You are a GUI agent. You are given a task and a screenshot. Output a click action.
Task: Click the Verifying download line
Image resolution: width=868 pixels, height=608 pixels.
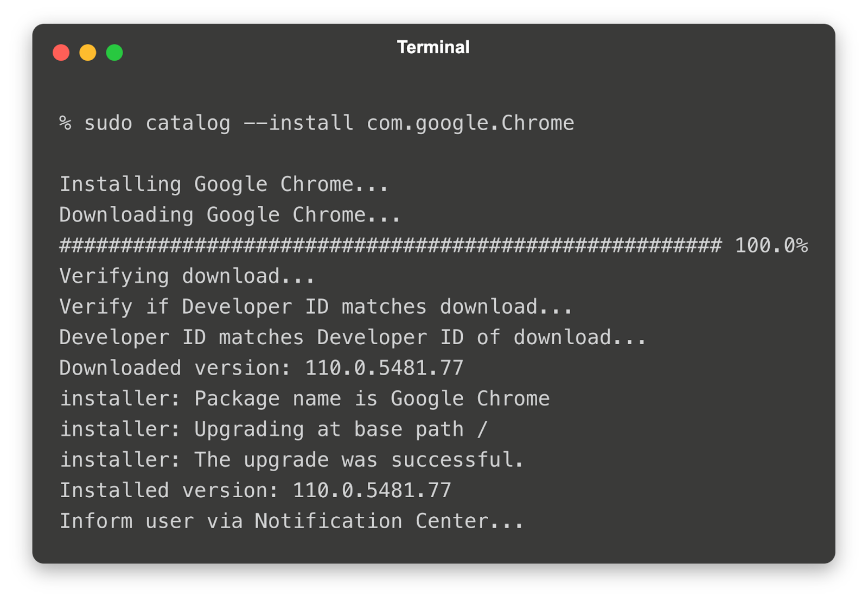click(x=187, y=276)
